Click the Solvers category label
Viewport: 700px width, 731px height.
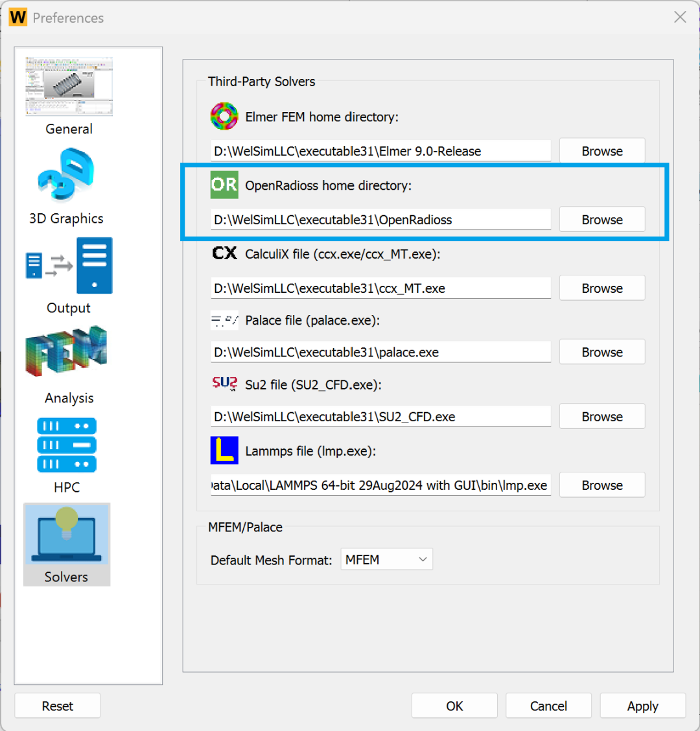pos(66,577)
